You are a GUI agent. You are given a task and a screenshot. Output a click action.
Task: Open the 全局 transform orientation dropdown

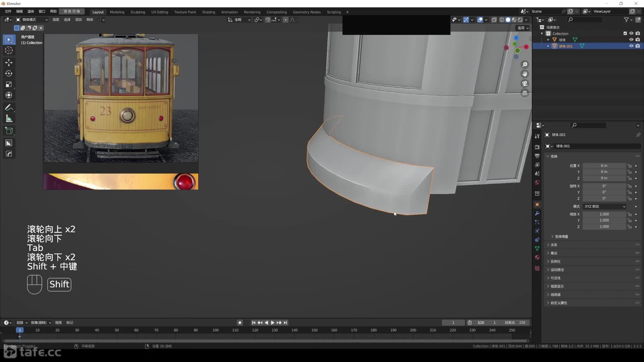[x=239, y=20]
